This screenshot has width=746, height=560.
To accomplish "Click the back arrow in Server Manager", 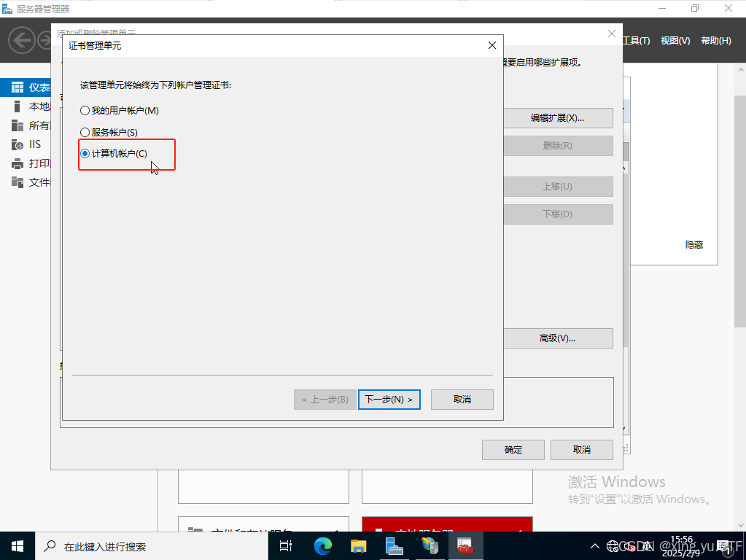I will tap(23, 40).
